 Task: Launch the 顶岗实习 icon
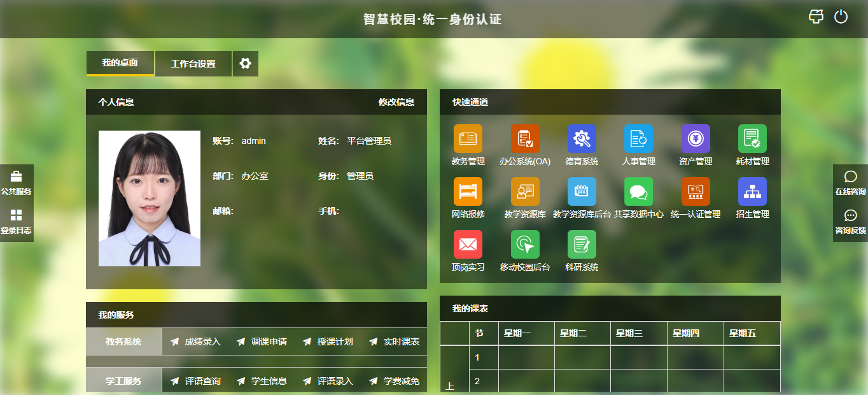pyautogui.click(x=468, y=243)
